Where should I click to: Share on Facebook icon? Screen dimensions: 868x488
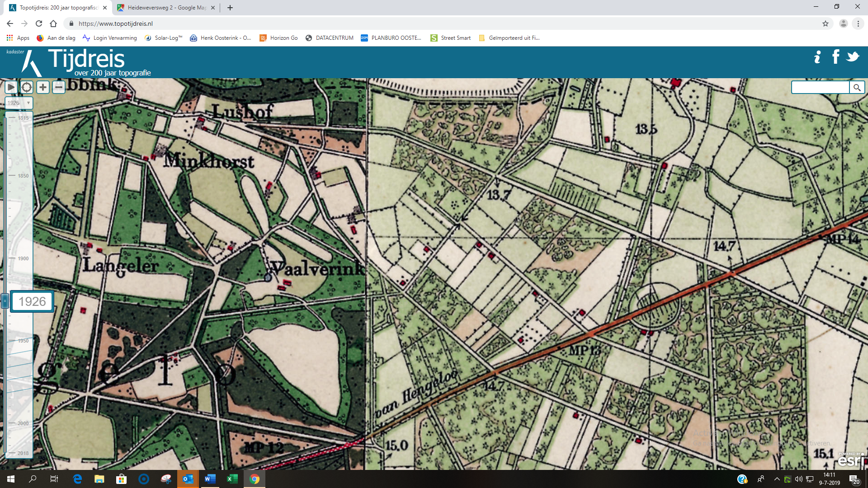835,57
